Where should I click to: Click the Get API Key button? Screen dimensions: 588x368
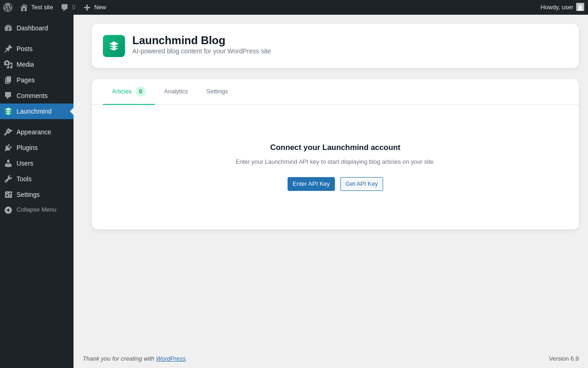tap(362, 184)
